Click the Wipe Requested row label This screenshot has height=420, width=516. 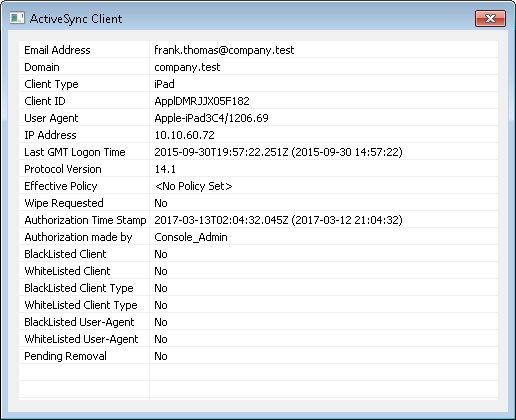[64, 203]
